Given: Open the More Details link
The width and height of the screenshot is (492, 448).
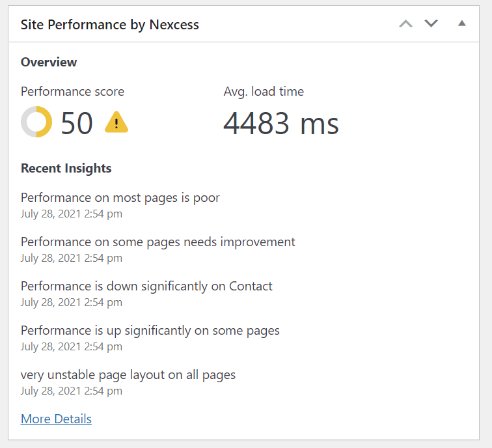Looking at the screenshot, I should [56, 419].
